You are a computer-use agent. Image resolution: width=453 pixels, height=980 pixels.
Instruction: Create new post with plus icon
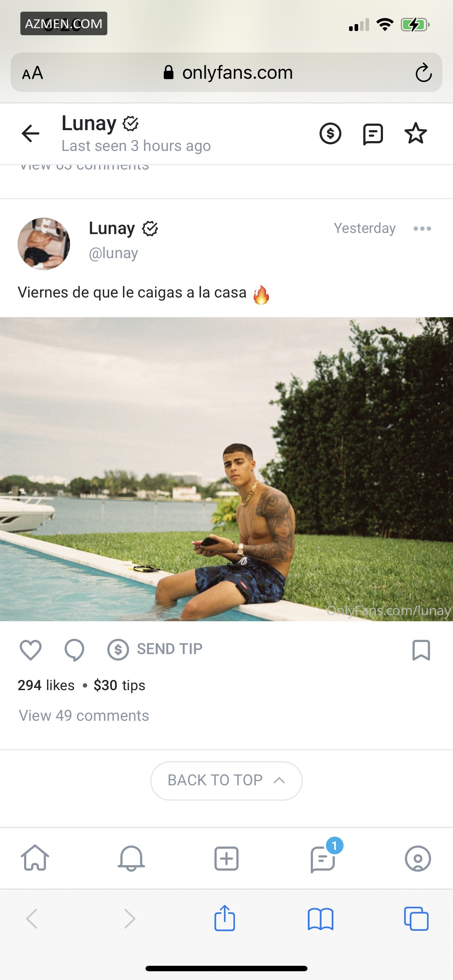[x=226, y=859]
